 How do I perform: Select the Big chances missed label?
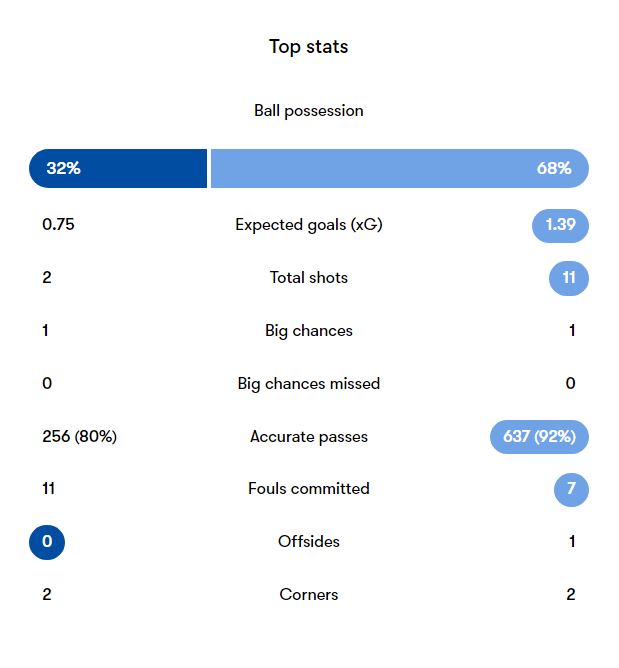click(308, 384)
